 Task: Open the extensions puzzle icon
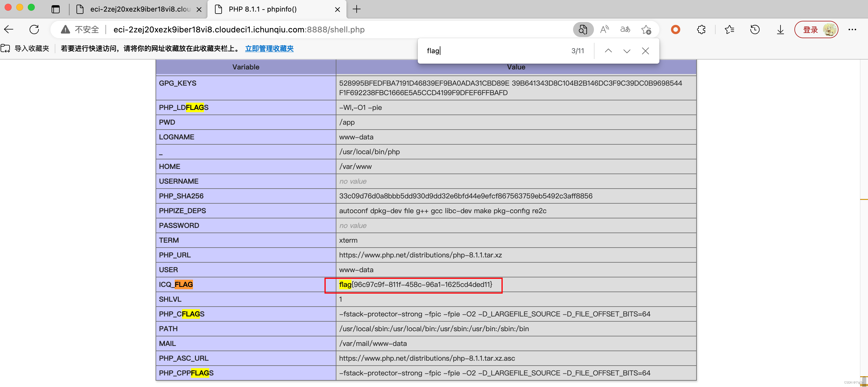[x=701, y=30]
